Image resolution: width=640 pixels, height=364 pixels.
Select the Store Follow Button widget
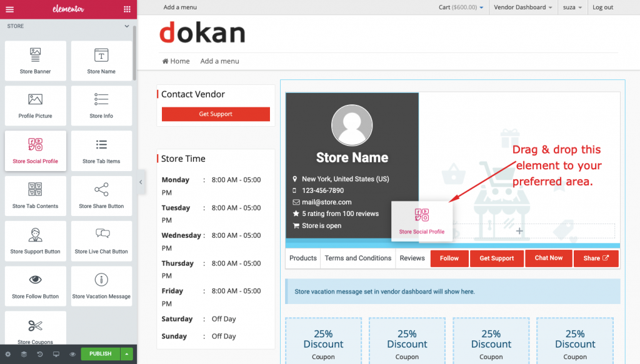coord(36,286)
